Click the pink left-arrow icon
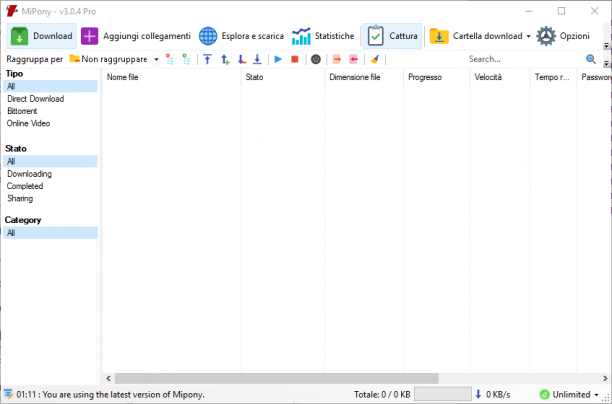The image size is (612, 404). click(x=354, y=59)
